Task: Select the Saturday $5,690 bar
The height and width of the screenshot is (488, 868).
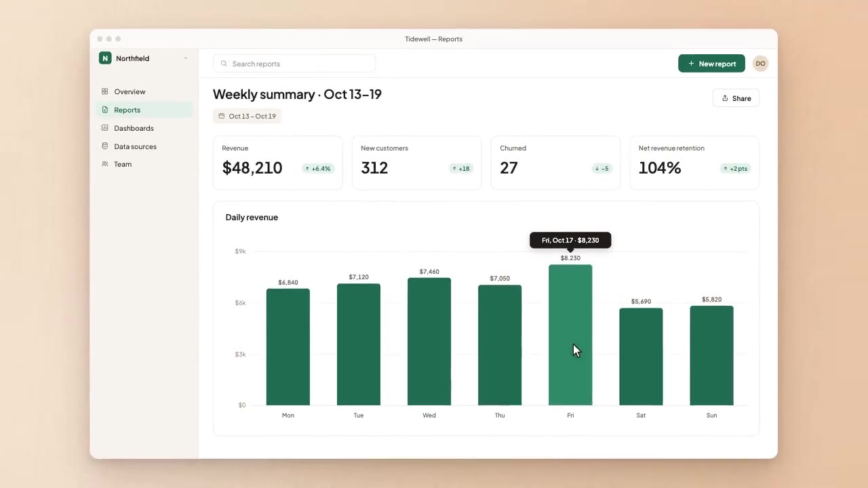Action: tap(641, 357)
